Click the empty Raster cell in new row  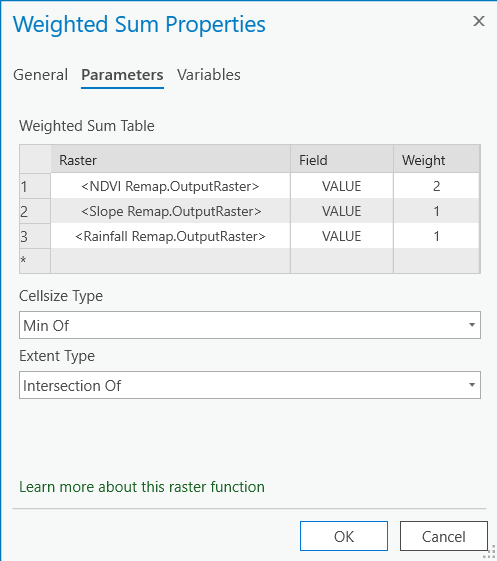[x=170, y=261]
